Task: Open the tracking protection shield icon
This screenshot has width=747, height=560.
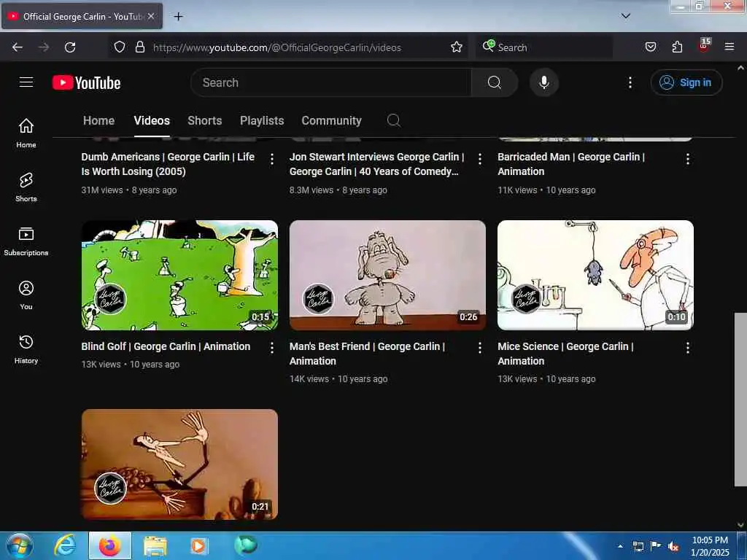Action: point(120,47)
